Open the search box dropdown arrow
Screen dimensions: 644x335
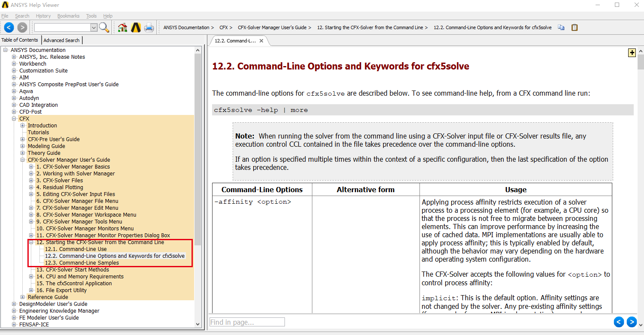[x=94, y=27]
